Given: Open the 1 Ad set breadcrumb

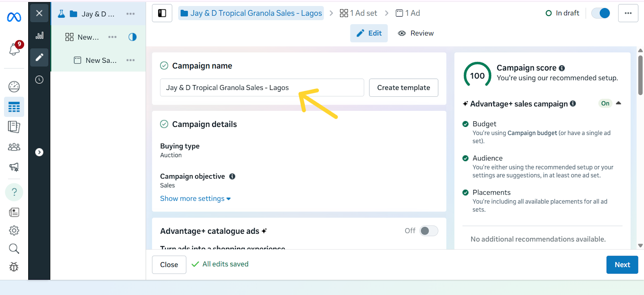Looking at the screenshot, I should [x=358, y=13].
